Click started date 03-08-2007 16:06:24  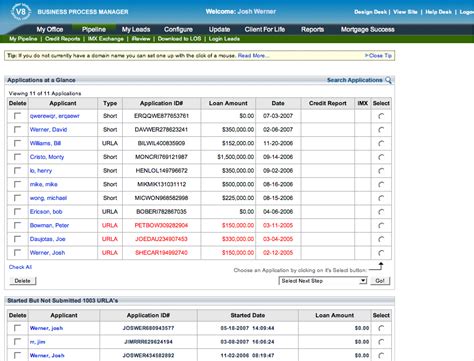coord(247,342)
